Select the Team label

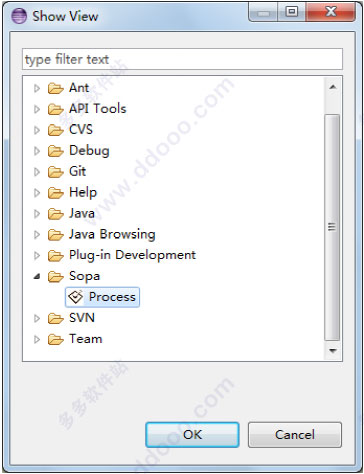pos(85,339)
